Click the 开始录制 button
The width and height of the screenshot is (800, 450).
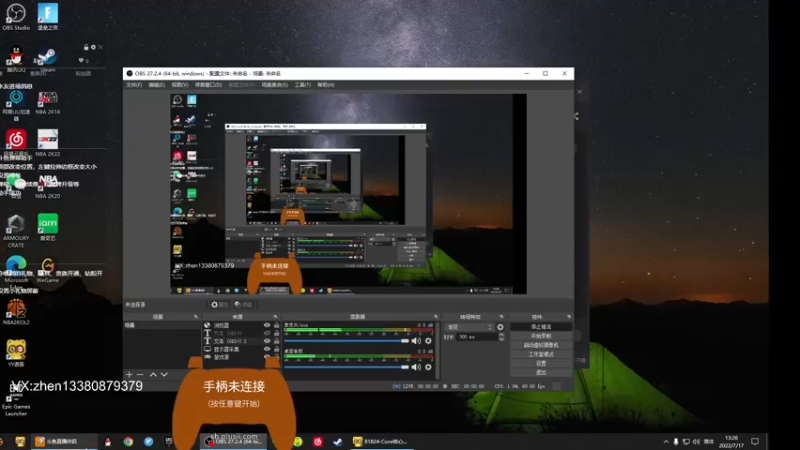[x=541, y=336]
